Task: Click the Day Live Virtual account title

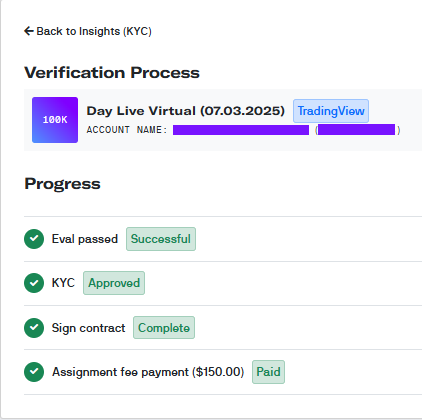Action: pyautogui.click(x=186, y=111)
